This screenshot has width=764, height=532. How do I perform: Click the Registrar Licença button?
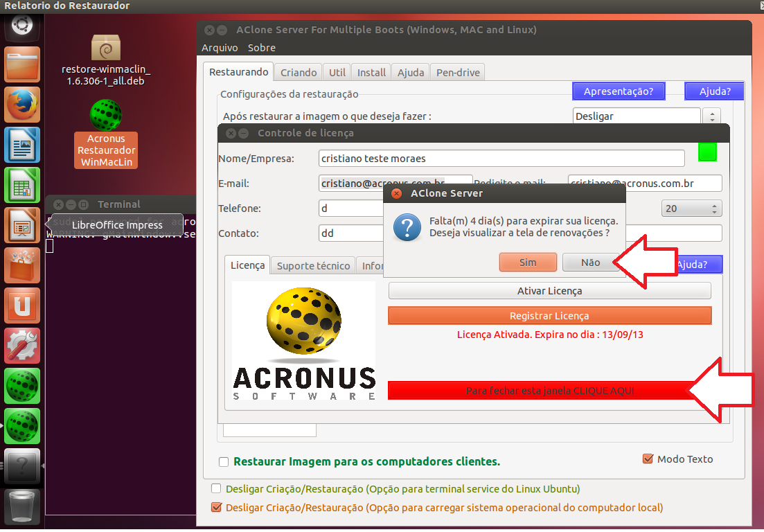point(549,316)
